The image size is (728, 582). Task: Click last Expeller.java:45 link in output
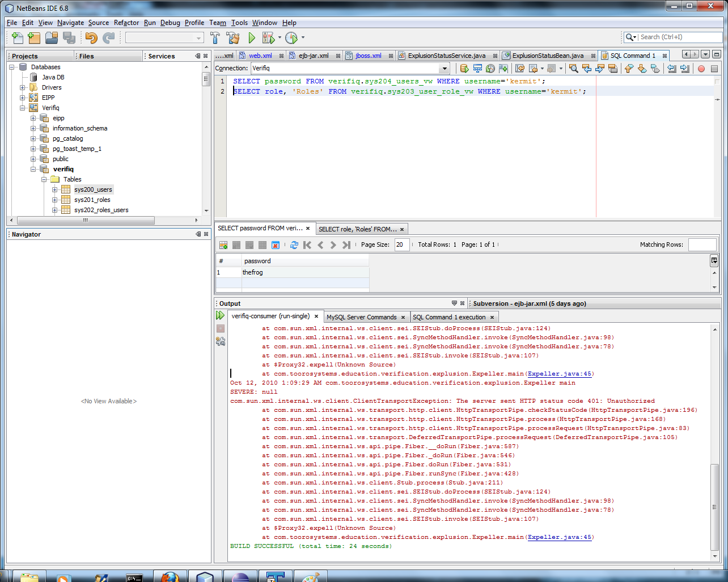click(x=560, y=537)
